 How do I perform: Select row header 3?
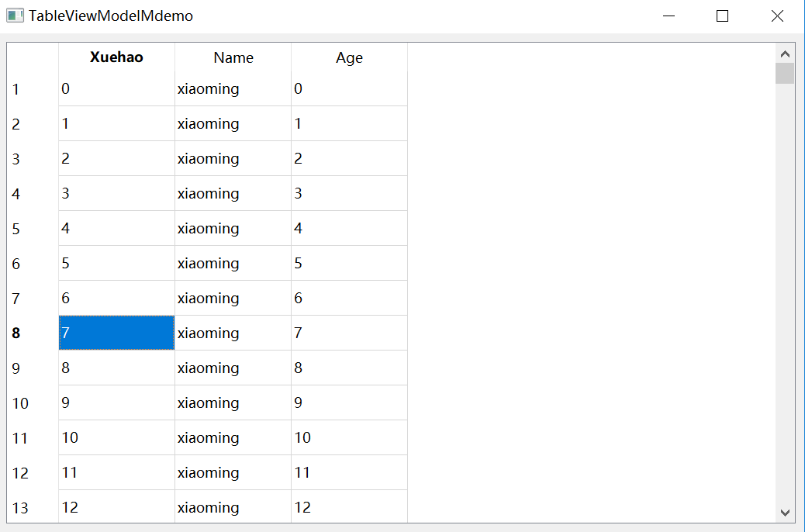(33, 159)
